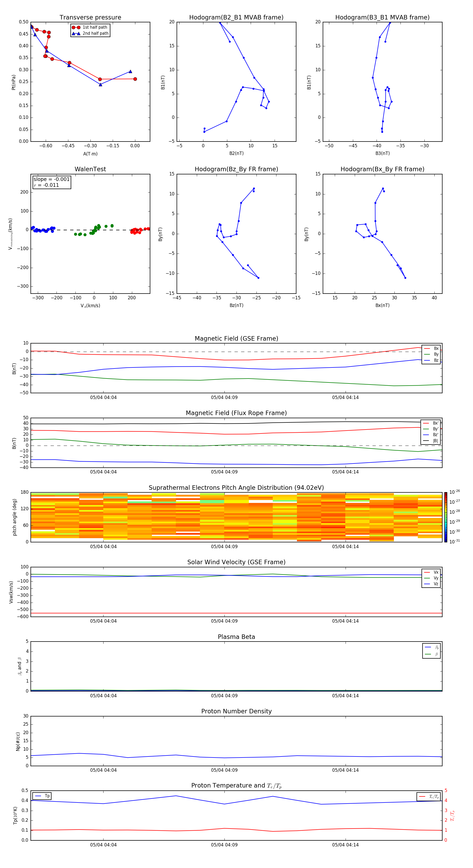473x868 pixels.
Task: Select the βp entry in Plasma Beta legend
Action: pyautogui.click(x=431, y=647)
